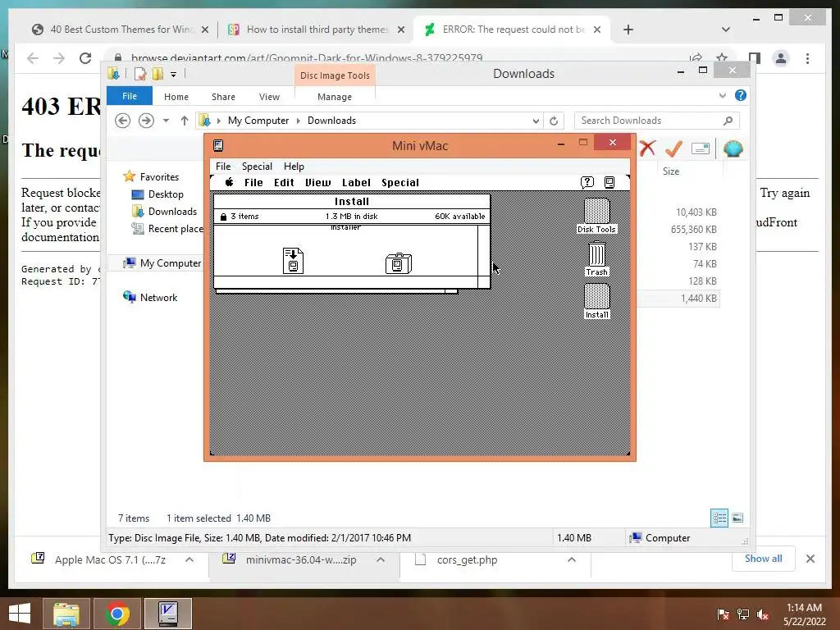Open the Windows Start button
This screenshot has width=840, height=630.
[20, 614]
